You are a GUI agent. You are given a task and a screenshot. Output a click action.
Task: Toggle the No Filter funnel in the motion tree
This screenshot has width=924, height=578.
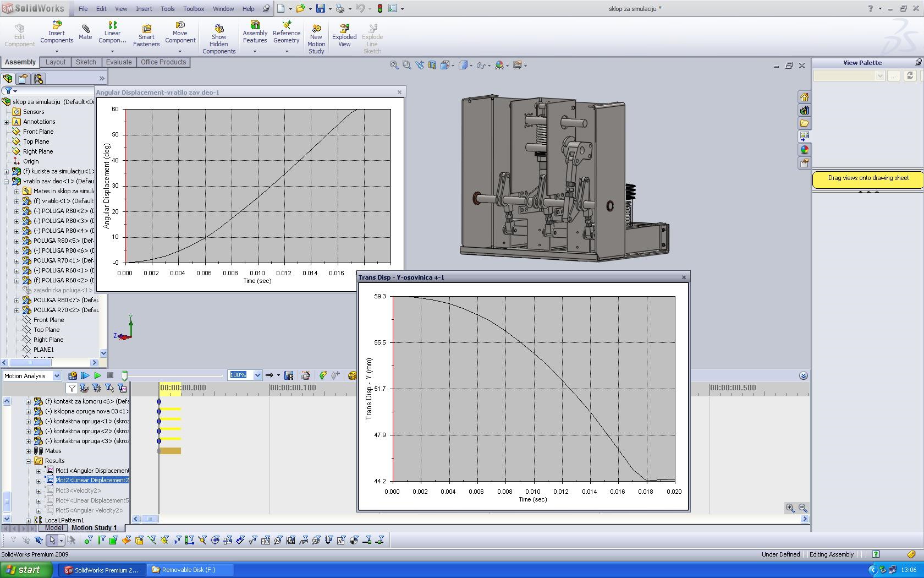(x=71, y=388)
